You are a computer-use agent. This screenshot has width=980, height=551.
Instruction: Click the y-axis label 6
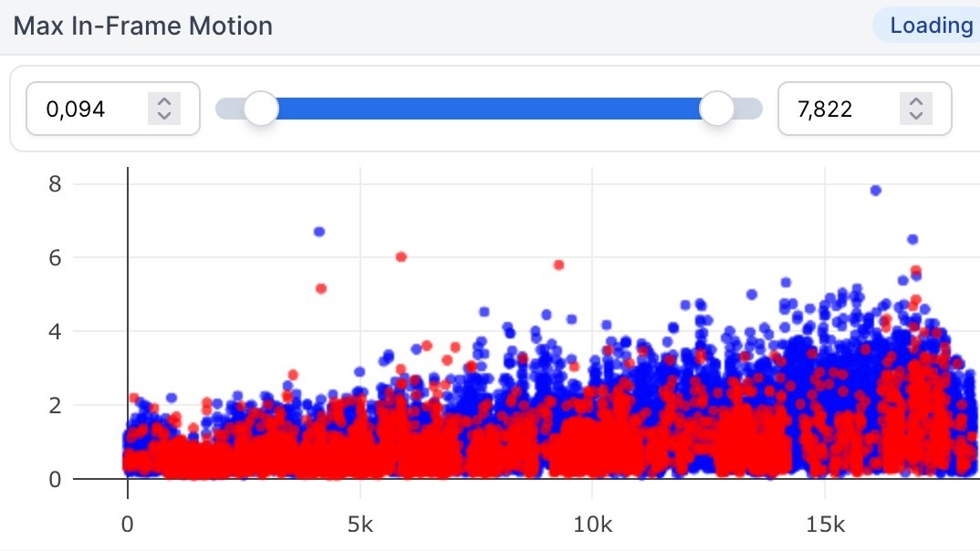(x=55, y=257)
